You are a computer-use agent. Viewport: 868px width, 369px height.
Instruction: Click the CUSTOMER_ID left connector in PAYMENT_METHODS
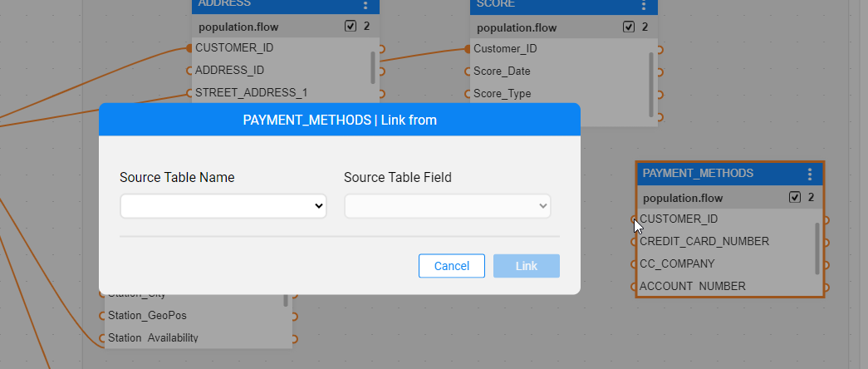click(635, 219)
